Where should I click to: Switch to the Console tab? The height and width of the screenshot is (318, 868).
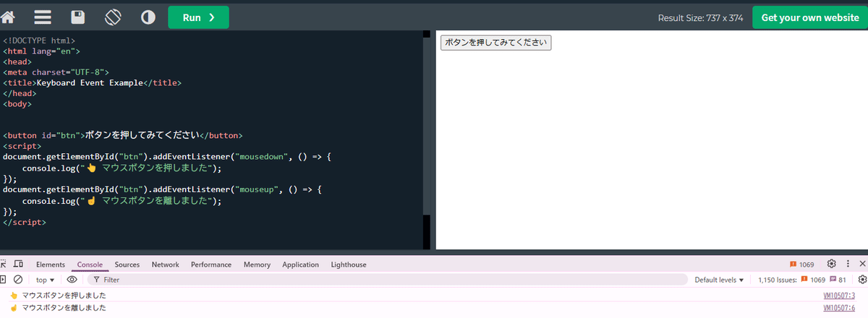click(90, 265)
